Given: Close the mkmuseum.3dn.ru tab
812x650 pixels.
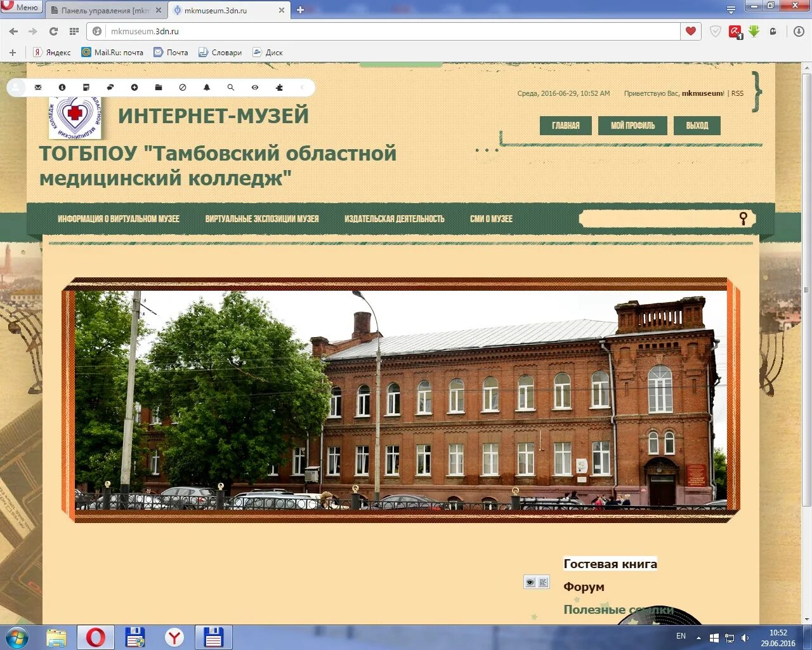Looking at the screenshot, I should tap(282, 10).
